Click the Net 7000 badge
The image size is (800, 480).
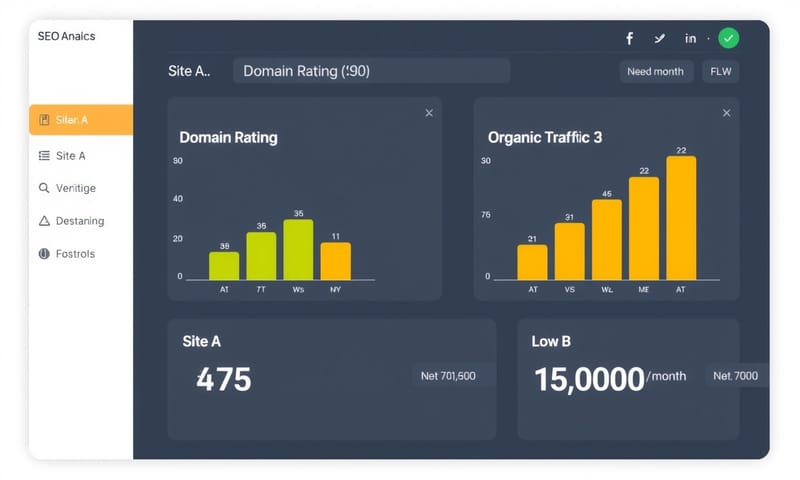click(x=735, y=376)
